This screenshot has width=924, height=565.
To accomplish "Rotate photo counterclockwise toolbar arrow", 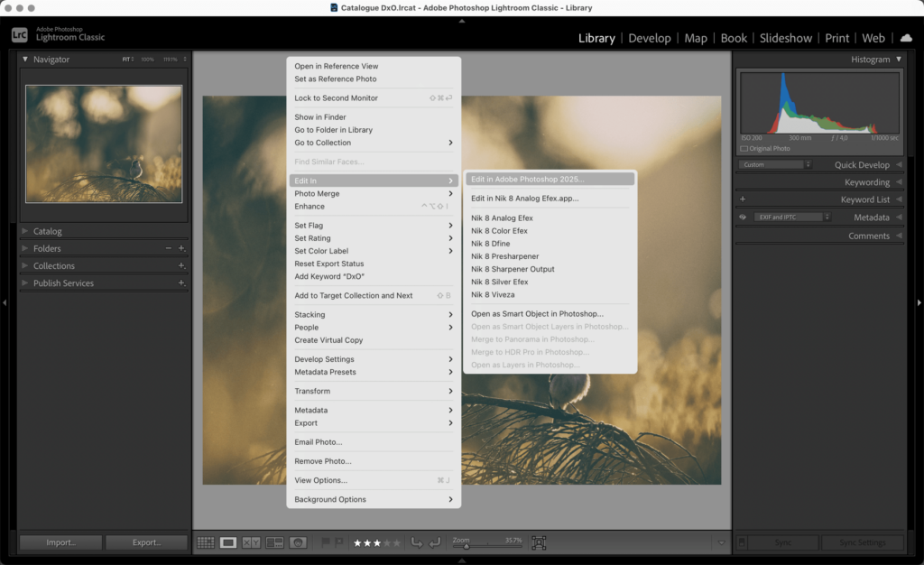I will click(417, 542).
